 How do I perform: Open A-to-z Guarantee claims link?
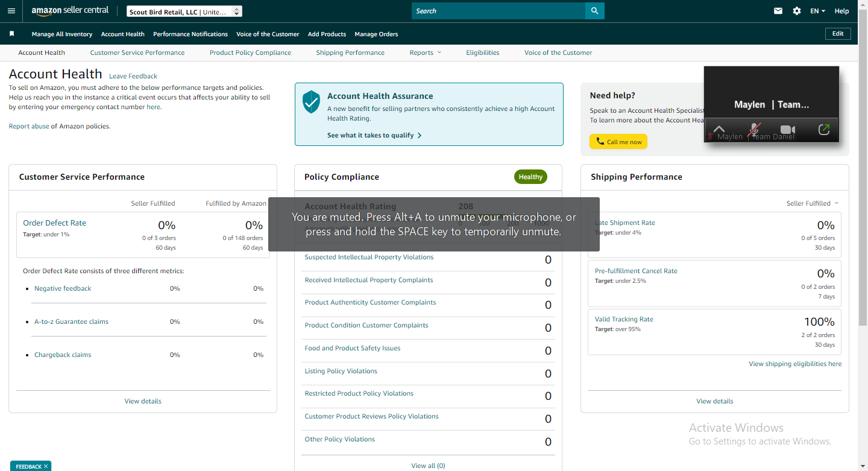click(x=71, y=321)
